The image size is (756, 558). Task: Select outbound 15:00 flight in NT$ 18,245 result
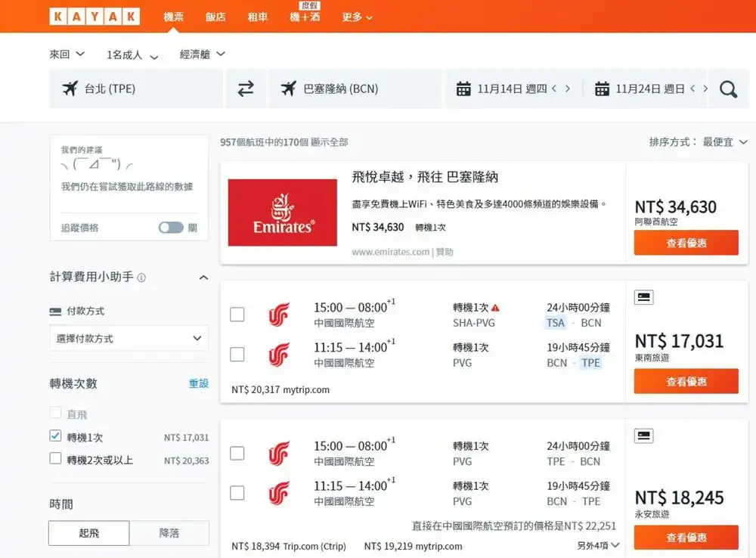click(237, 454)
